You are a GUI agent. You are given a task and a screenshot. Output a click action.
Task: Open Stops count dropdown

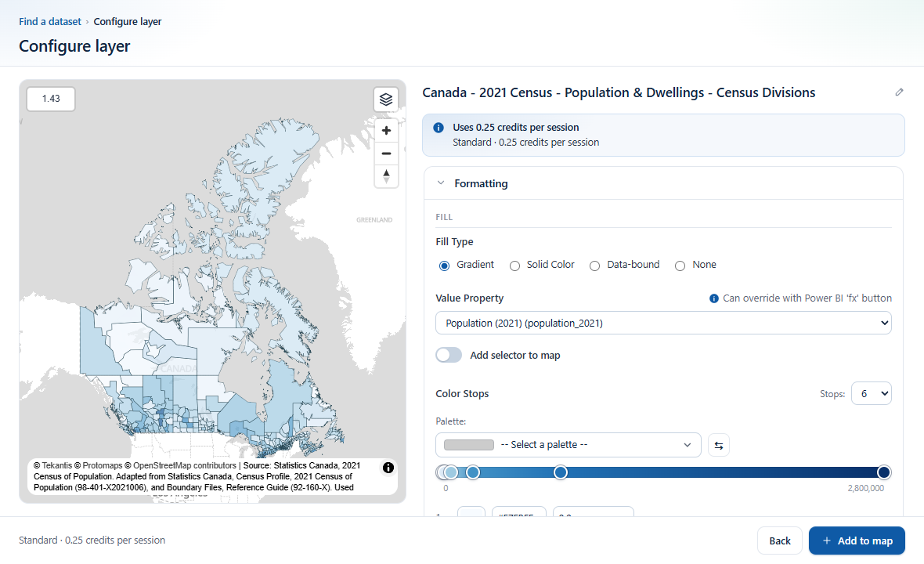[871, 394]
